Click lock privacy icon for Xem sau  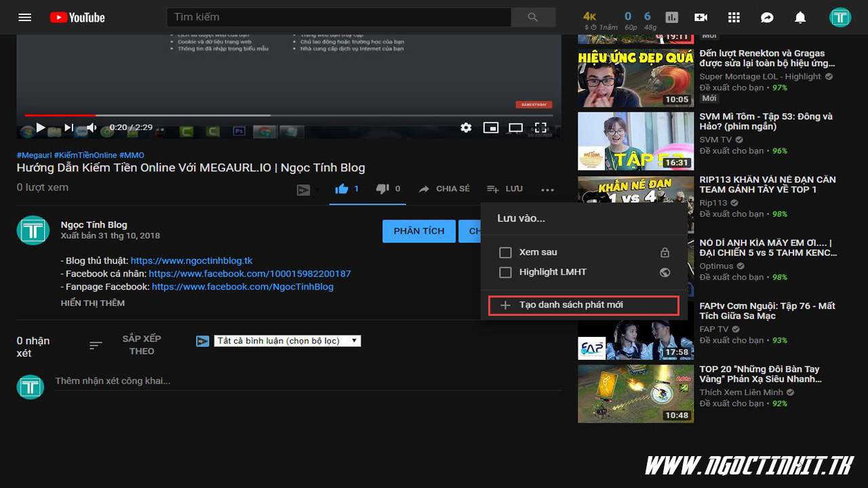point(665,252)
